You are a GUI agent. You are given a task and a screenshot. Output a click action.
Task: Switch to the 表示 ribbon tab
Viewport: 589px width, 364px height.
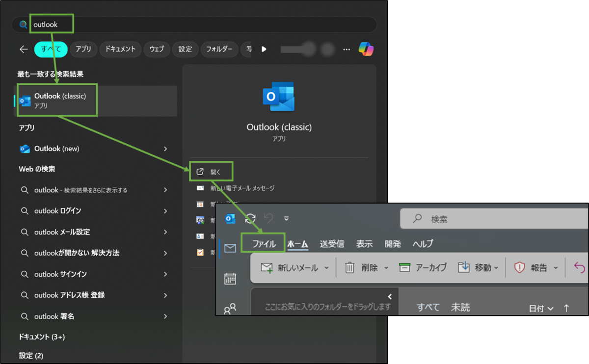tap(364, 244)
